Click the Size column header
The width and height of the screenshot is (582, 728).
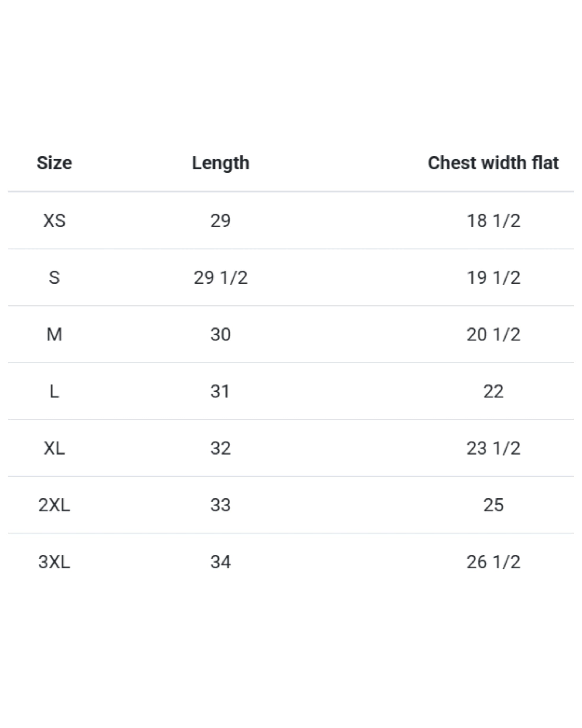(x=54, y=163)
